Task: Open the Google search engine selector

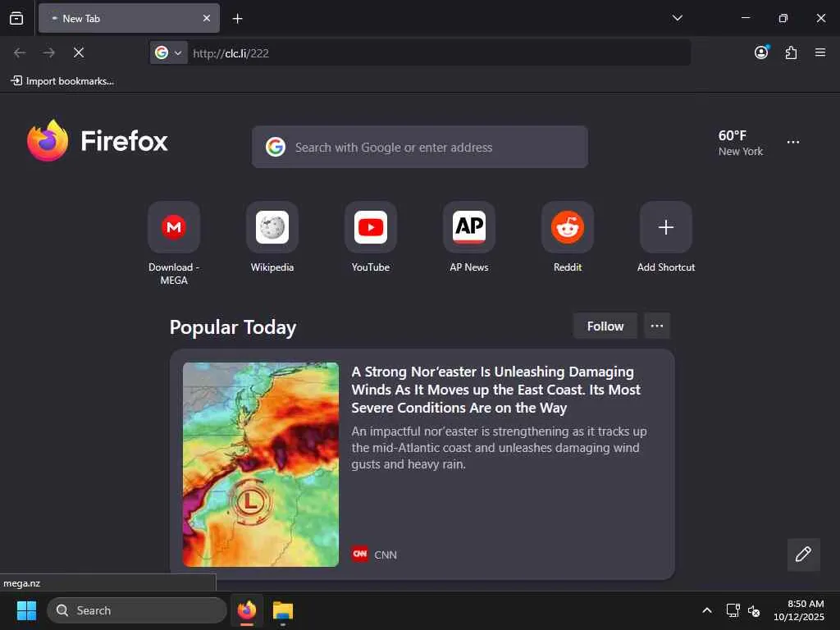Action: pos(168,52)
